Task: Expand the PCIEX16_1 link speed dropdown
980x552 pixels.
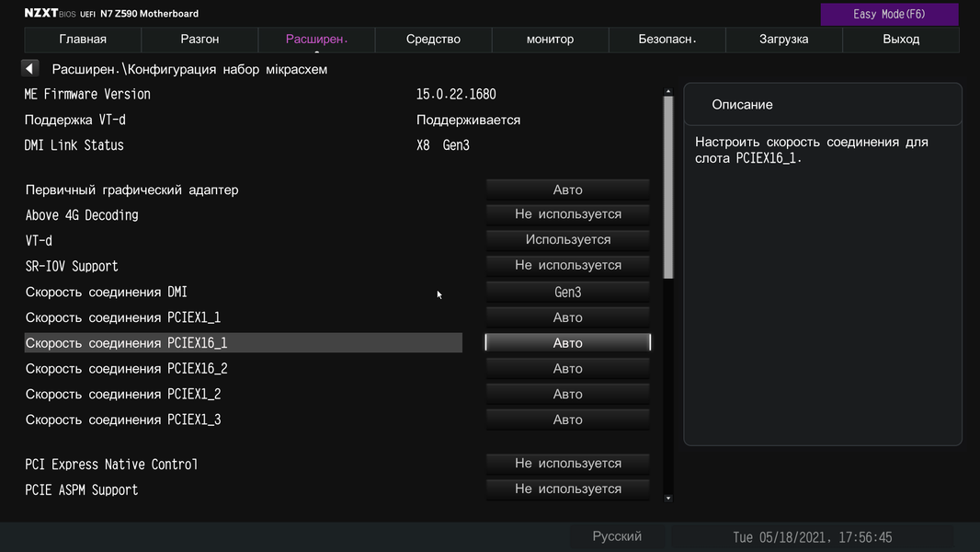Action: (x=567, y=343)
